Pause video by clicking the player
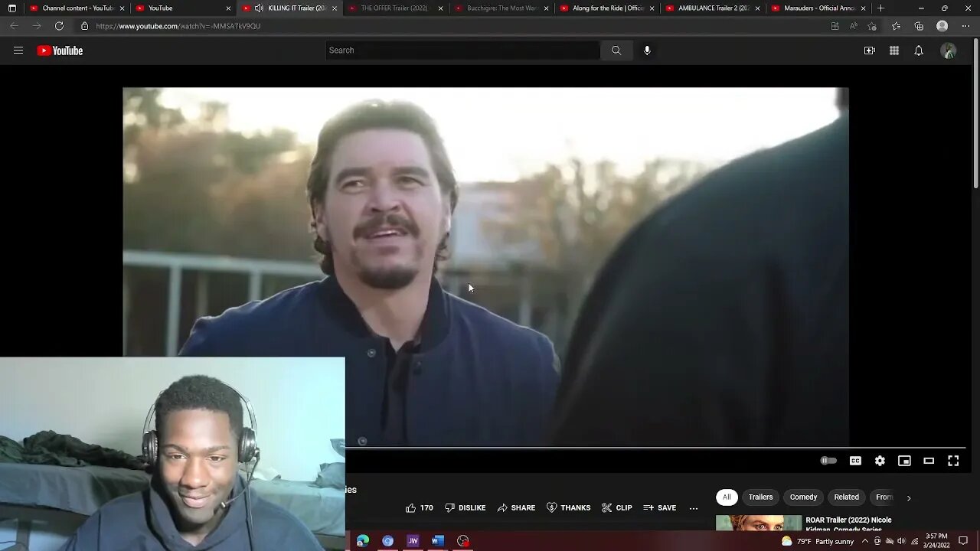Viewport: 980px width, 551px height. 485,266
